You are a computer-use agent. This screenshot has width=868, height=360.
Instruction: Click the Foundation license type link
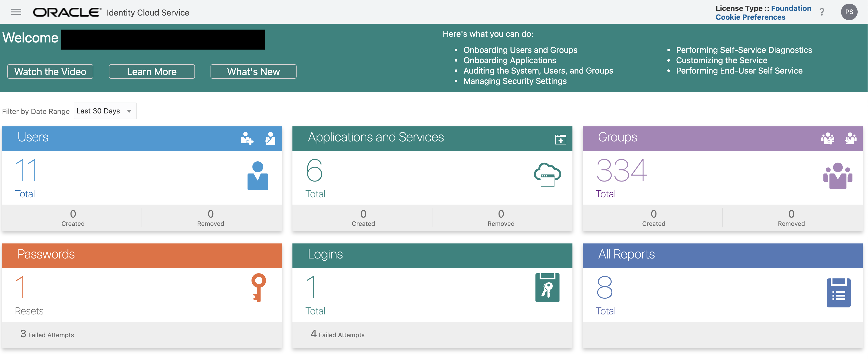[791, 8]
